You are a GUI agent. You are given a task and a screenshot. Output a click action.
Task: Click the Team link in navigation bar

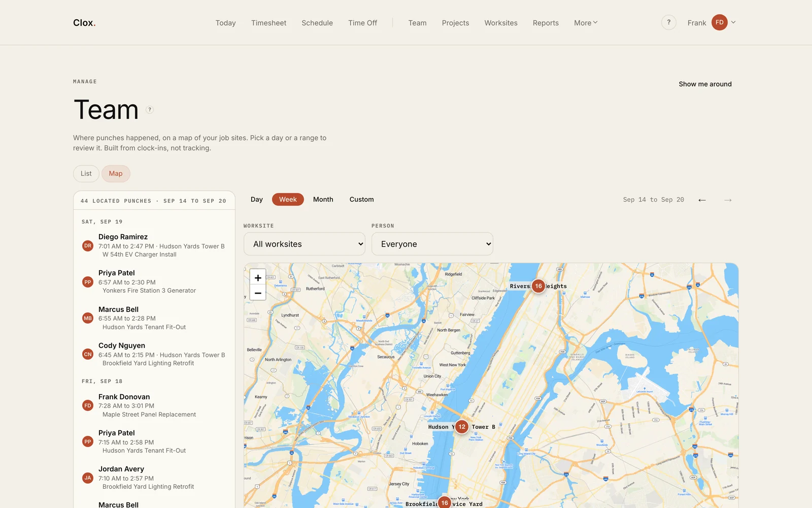coord(418,23)
